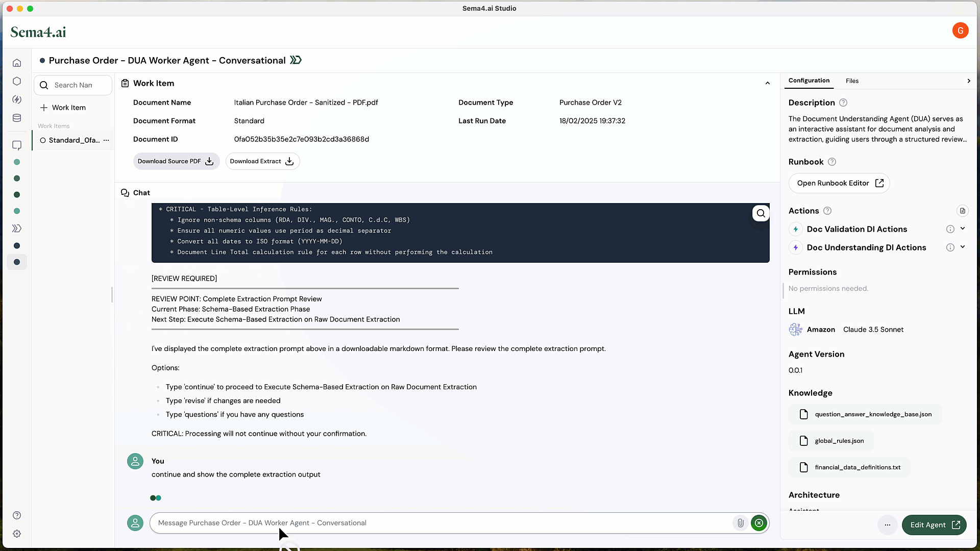Click the Document ID value

302,139
